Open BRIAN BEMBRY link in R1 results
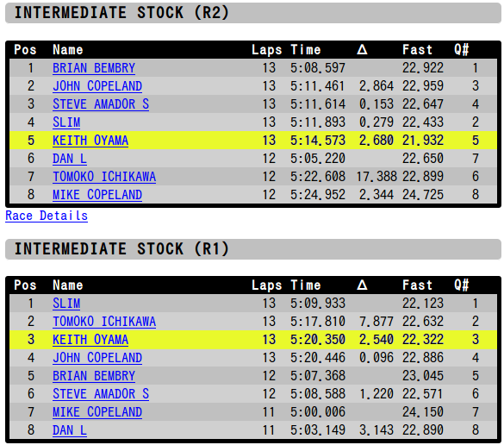This screenshot has width=504, height=445. coord(94,376)
